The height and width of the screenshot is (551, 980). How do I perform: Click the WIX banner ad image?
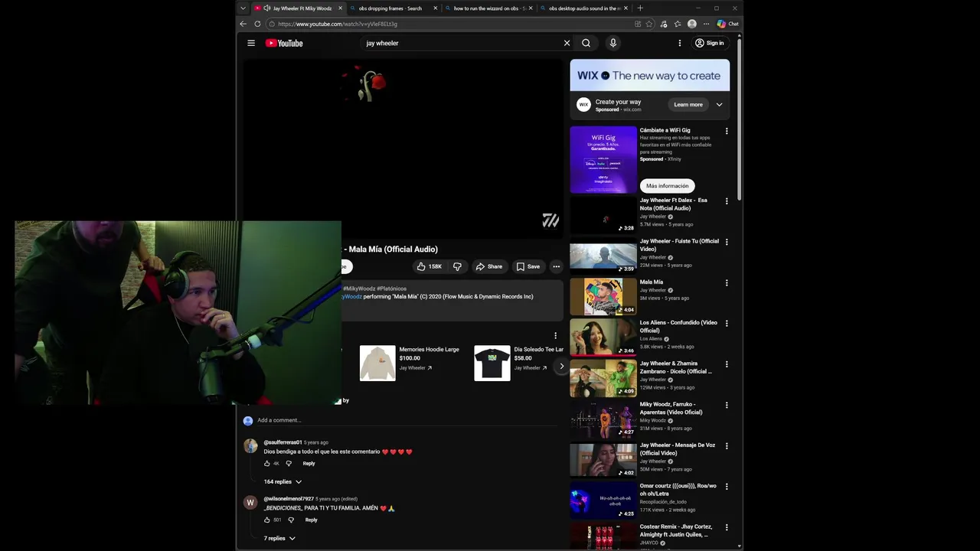tap(649, 76)
